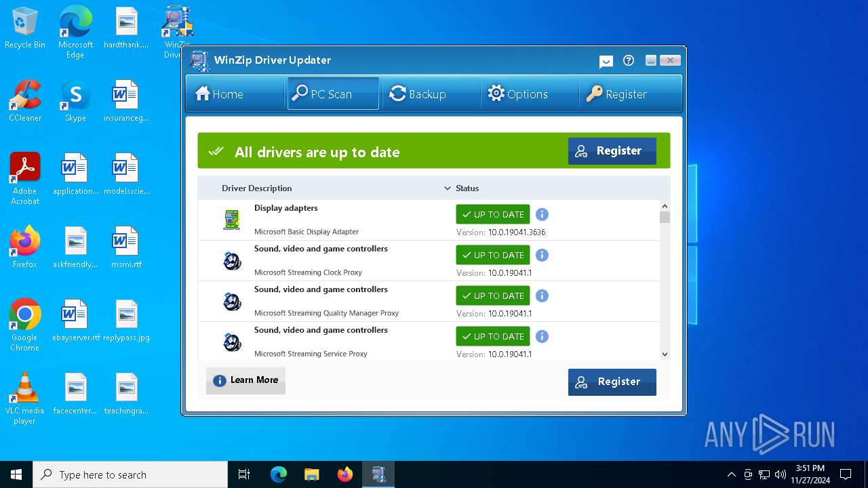Viewport: 868px width, 488px height.
Task: Select the CCleaner desktop icon
Action: 25,101
